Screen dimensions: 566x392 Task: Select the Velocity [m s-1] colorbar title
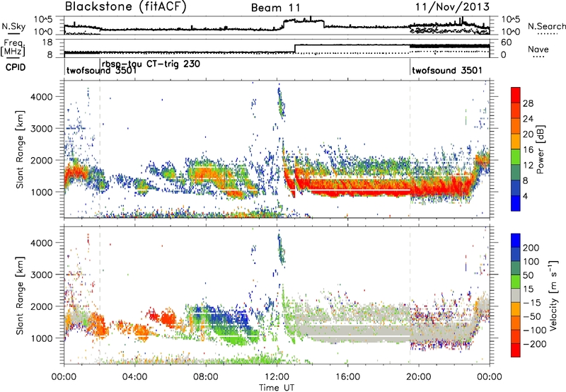tap(553, 295)
